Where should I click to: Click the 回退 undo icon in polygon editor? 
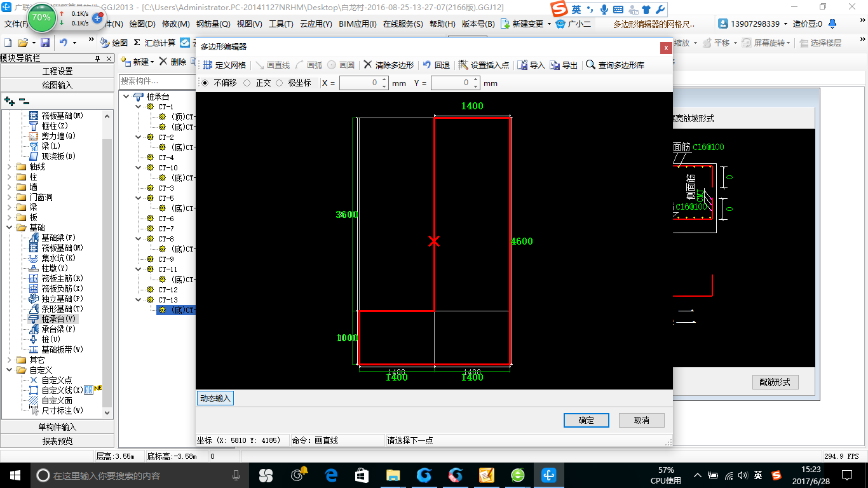[427, 65]
